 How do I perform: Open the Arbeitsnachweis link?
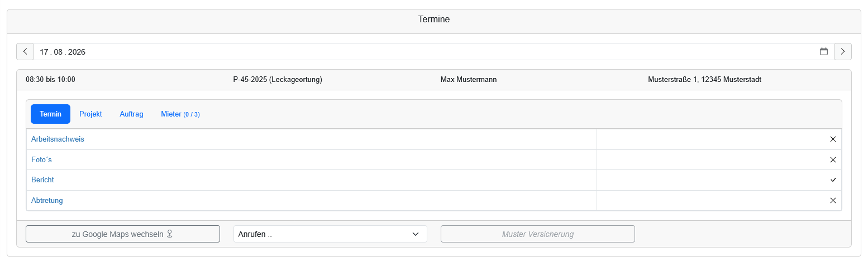tap(58, 139)
